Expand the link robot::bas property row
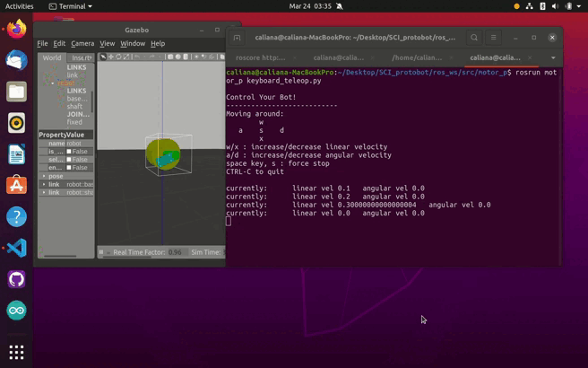 point(44,184)
